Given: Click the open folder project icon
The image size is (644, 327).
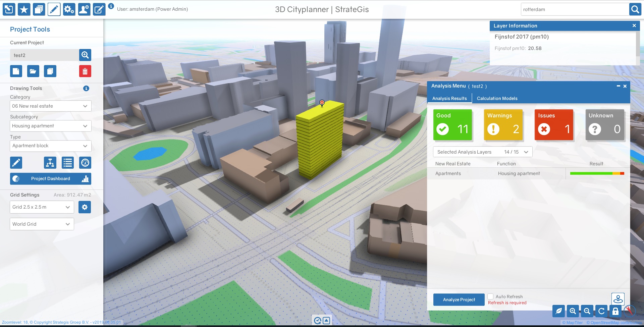Looking at the screenshot, I should click(33, 71).
